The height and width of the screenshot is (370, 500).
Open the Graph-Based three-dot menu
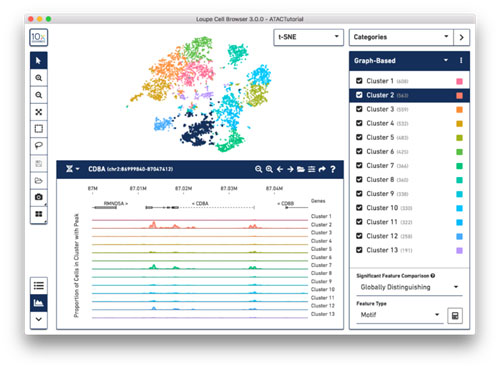coord(461,60)
